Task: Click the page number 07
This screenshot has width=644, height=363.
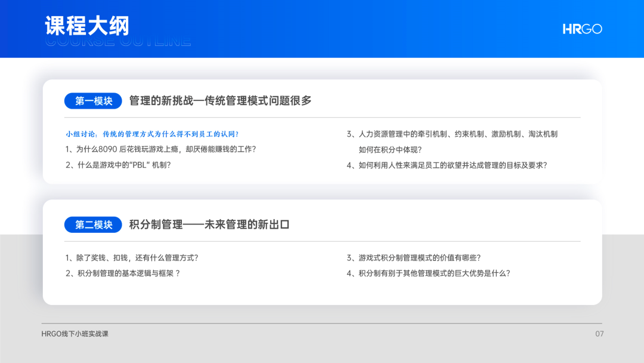Action: [599, 334]
